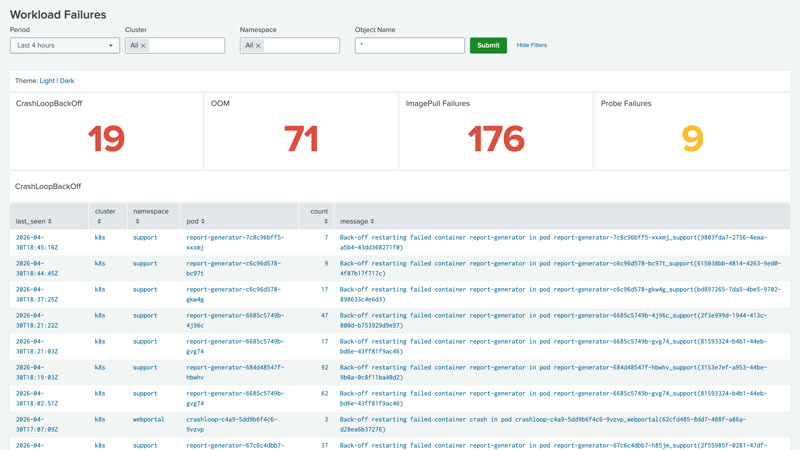The width and height of the screenshot is (800, 450).
Task: Open the Period dropdown showing Last 4 hours
Action: coord(64,45)
